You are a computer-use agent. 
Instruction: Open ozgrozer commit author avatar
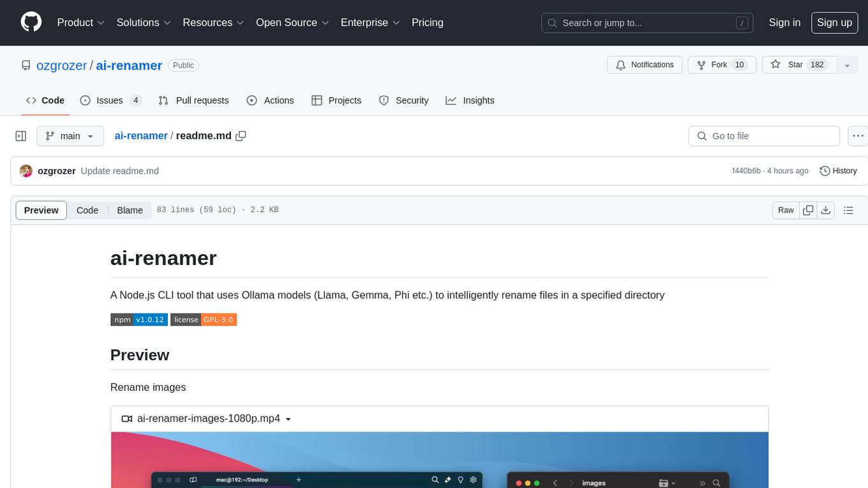point(26,171)
